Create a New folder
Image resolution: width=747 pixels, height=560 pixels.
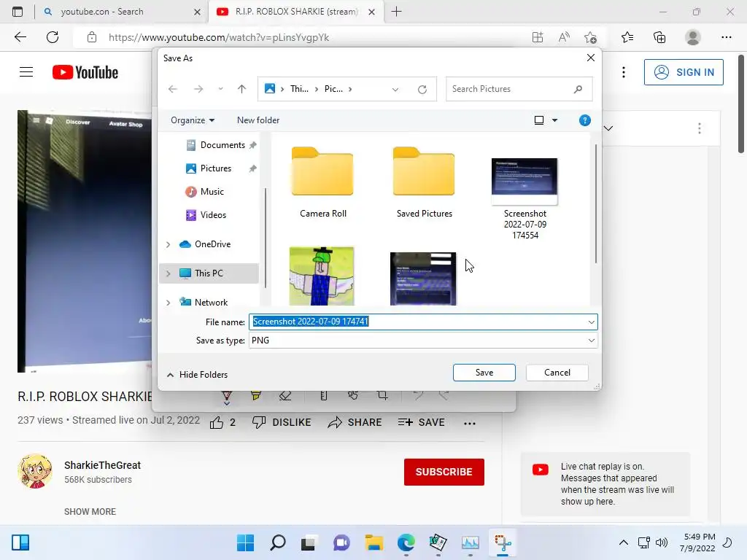click(258, 120)
